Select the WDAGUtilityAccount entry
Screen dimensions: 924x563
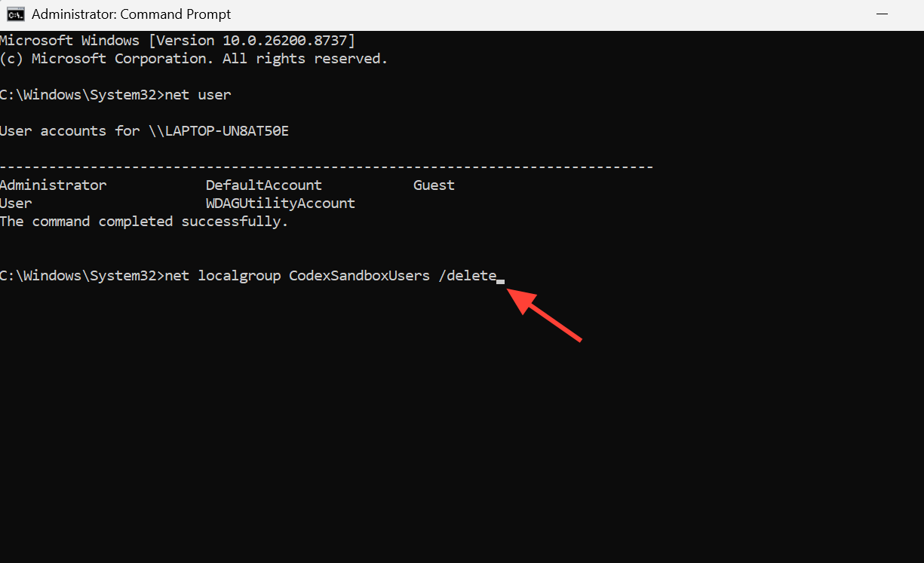coord(281,203)
